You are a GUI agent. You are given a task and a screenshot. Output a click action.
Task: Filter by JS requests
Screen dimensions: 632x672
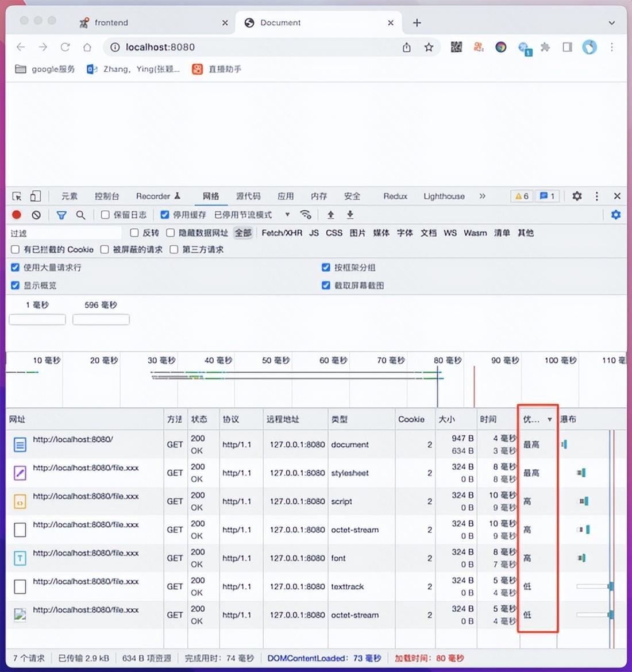(x=314, y=233)
